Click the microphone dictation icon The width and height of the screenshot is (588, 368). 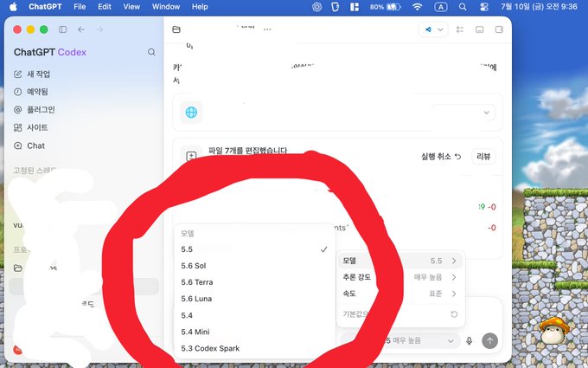coord(470,341)
